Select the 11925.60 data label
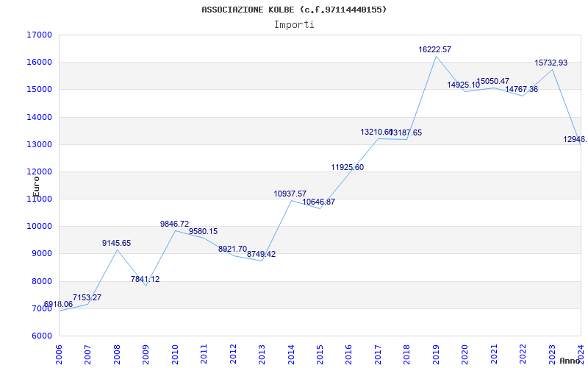The height and width of the screenshot is (368, 588). click(x=347, y=167)
